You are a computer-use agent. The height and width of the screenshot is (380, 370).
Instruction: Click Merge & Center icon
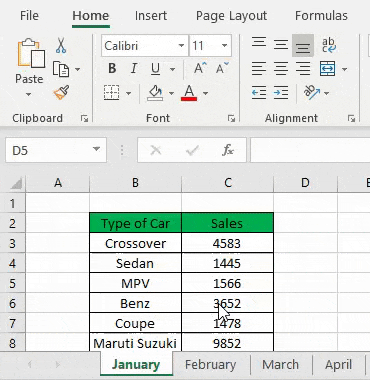coord(327,69)
